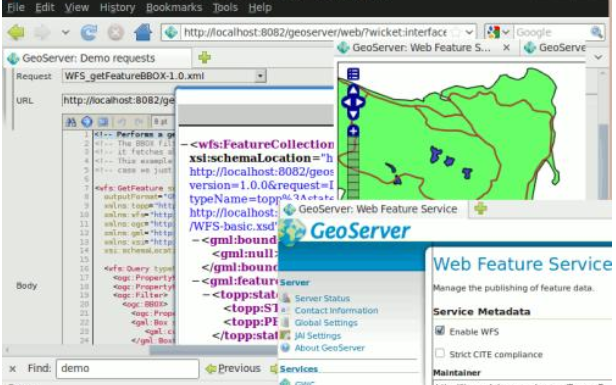Click the search magnifier in Google box
The height and width of the screenshot is (385, 616).
pos(596,32)
